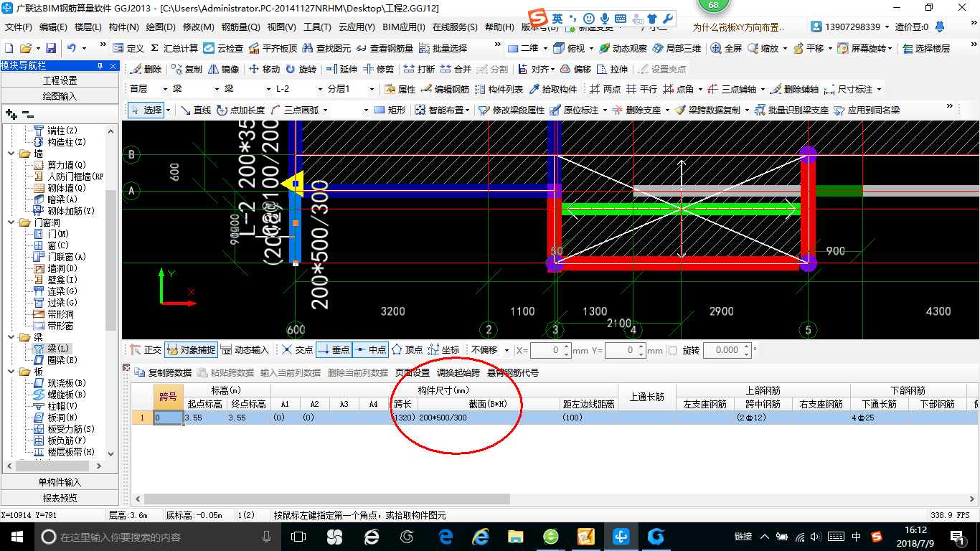The image size is (980, 551).
Task: Click 偏移 offset tool
Action: click(x=575, y=70)
